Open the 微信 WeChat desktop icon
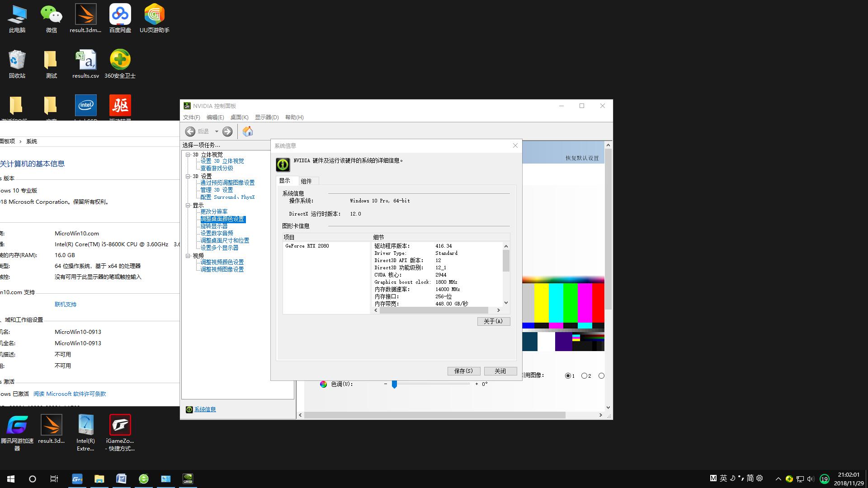The height and width of the screenshot is (488, 868). tap(51, 15)
